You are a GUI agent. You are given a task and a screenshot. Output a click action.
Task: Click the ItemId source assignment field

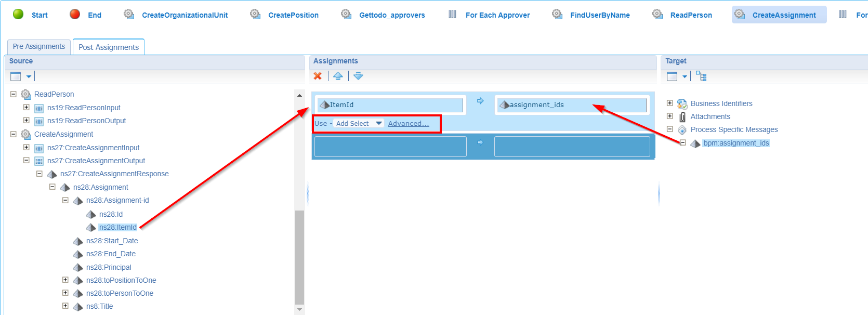[x=390, y=104]
